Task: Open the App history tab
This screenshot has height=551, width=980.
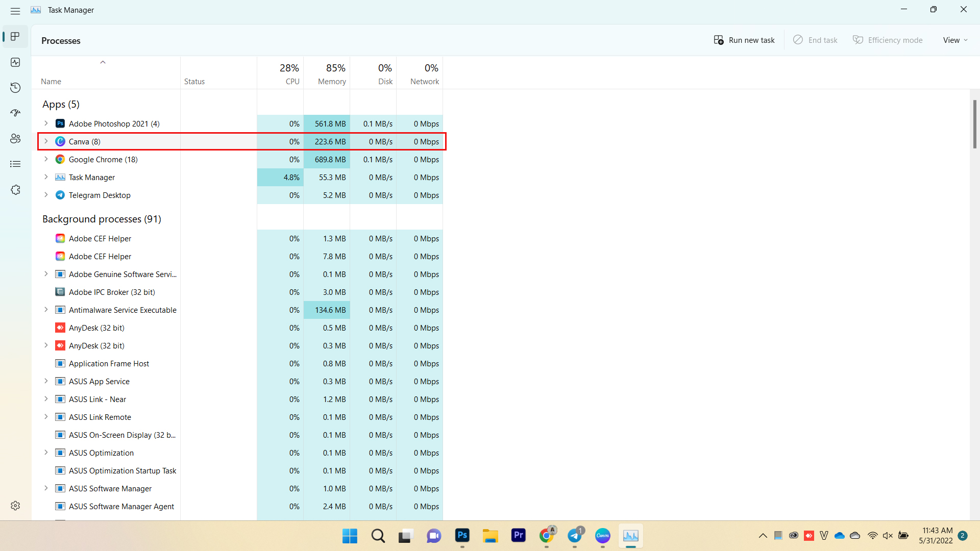Action: click(15, 88)
